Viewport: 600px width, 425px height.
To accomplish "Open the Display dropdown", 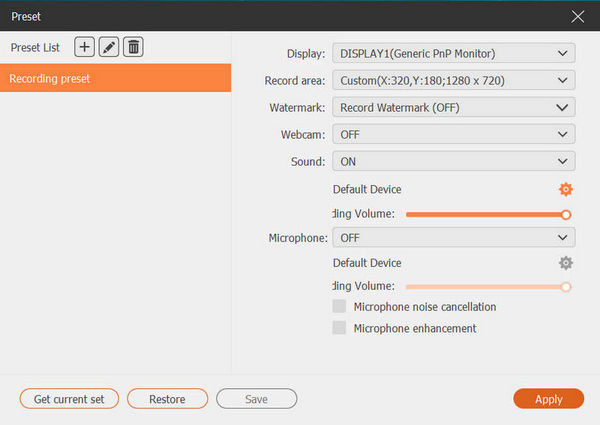I will click(x=455, y=53).
